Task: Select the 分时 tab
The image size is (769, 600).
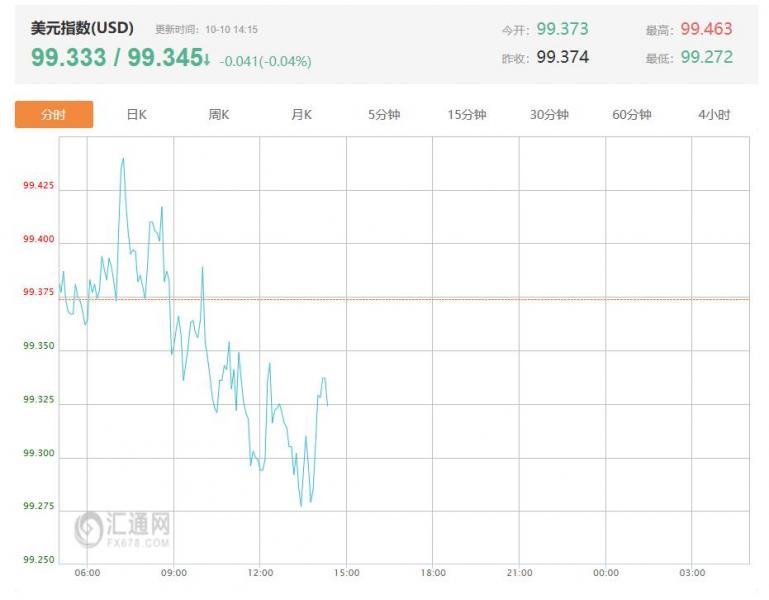Action: (54, 115)
